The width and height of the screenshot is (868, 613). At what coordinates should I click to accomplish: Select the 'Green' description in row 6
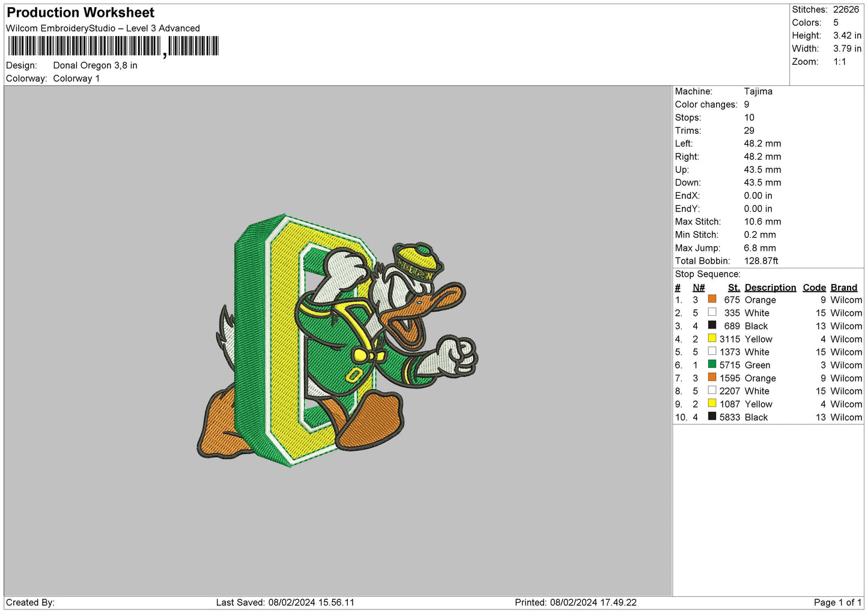coord(757,365)
